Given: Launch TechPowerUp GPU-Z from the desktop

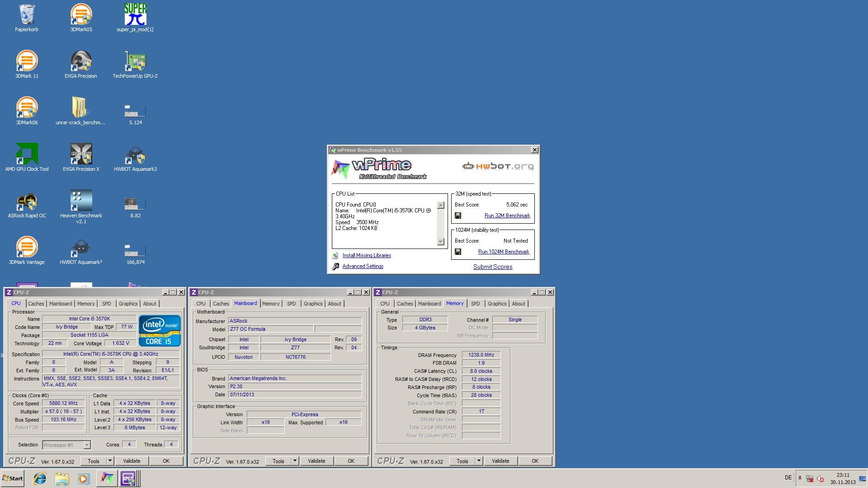Looking at the screenshot, I should coord(135,65).
